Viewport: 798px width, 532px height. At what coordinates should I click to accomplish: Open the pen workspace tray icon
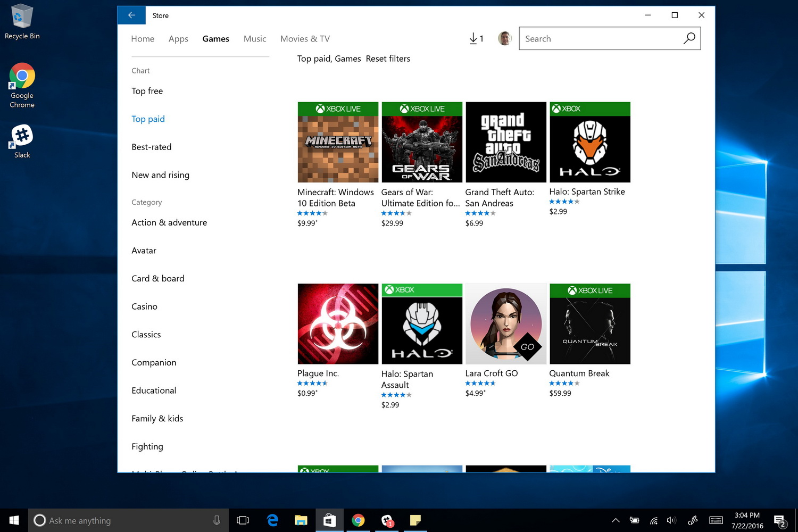point(693,520)
